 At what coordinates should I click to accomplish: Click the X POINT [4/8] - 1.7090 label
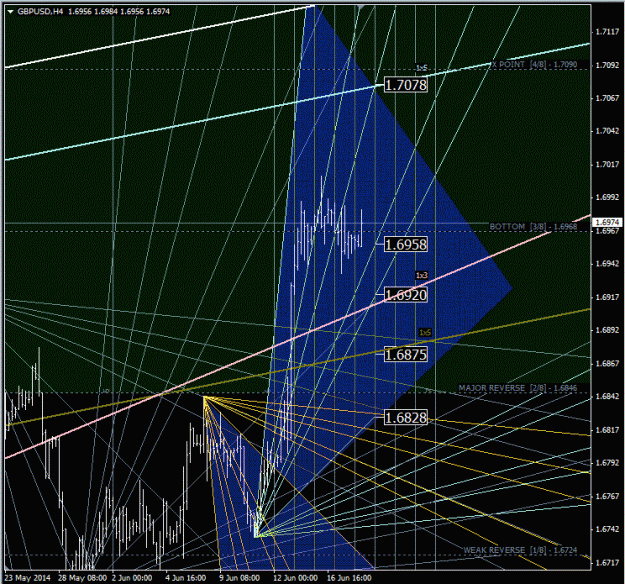(534, 64)
